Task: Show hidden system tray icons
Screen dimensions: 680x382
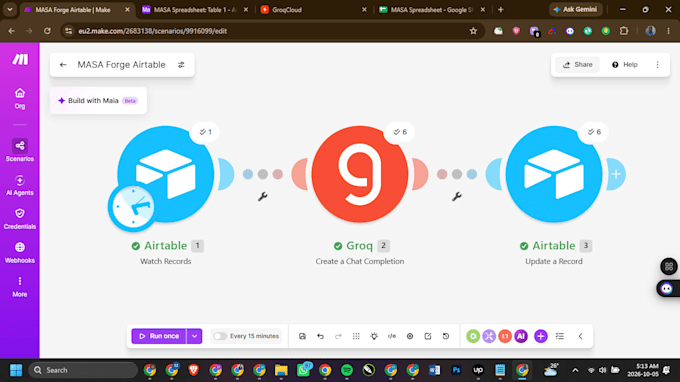Action: point(575,370)
